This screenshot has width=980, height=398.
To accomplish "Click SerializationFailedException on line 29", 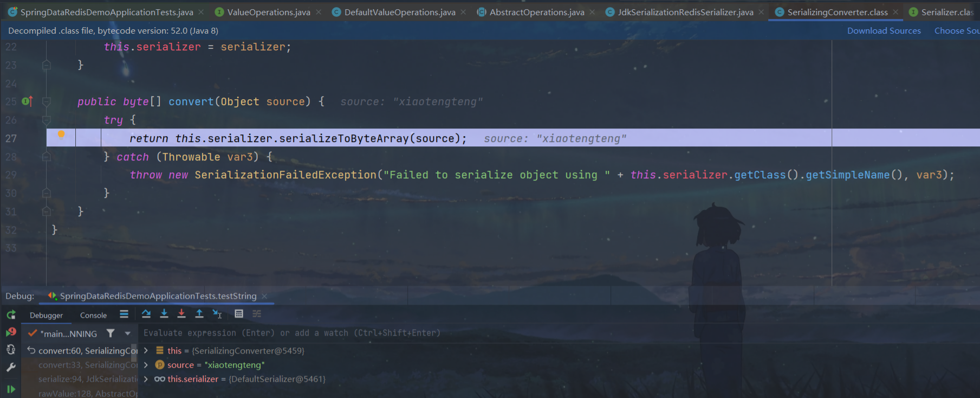I will click(x=285, y=175).
